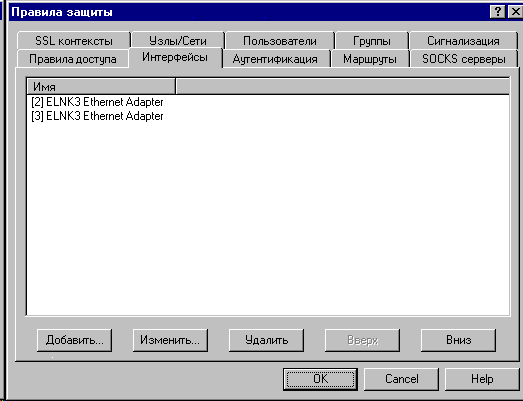Click the question mark help icon in title bar
The width and height of the screenshot is (523, 401).
497,12
